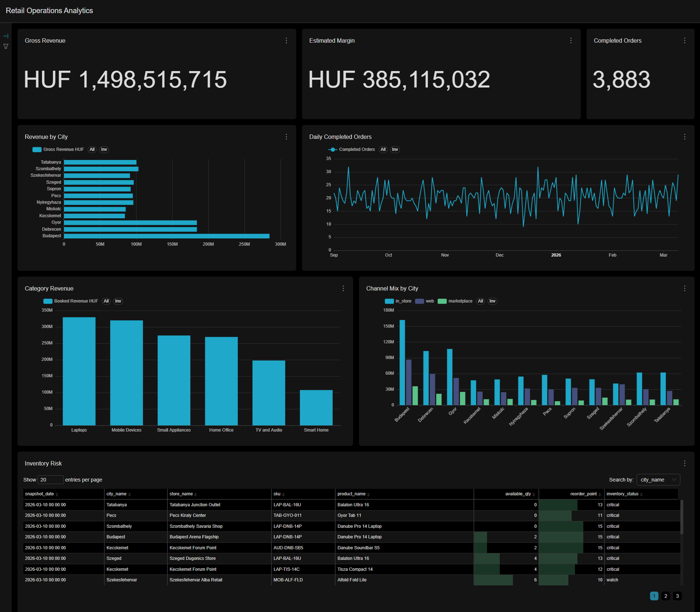Open Gross Revenue card options menu
This screenshot has height=612, width=700.
(x=286, y=40)
